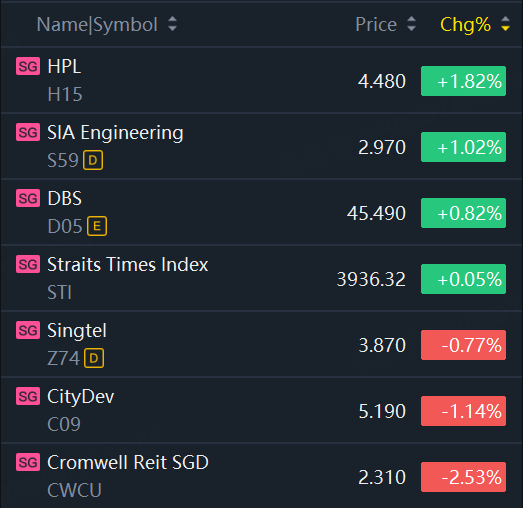
Task: Click the SG market badge next to Singtel
Action: (28, 330)
